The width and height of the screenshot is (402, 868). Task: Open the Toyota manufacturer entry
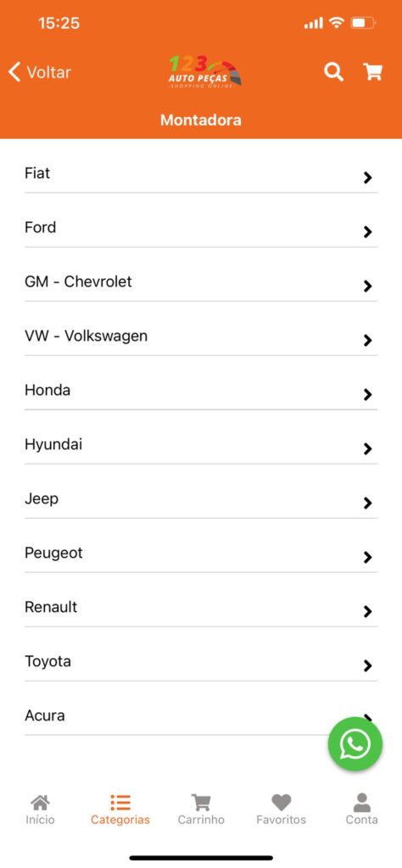[201, 661]
